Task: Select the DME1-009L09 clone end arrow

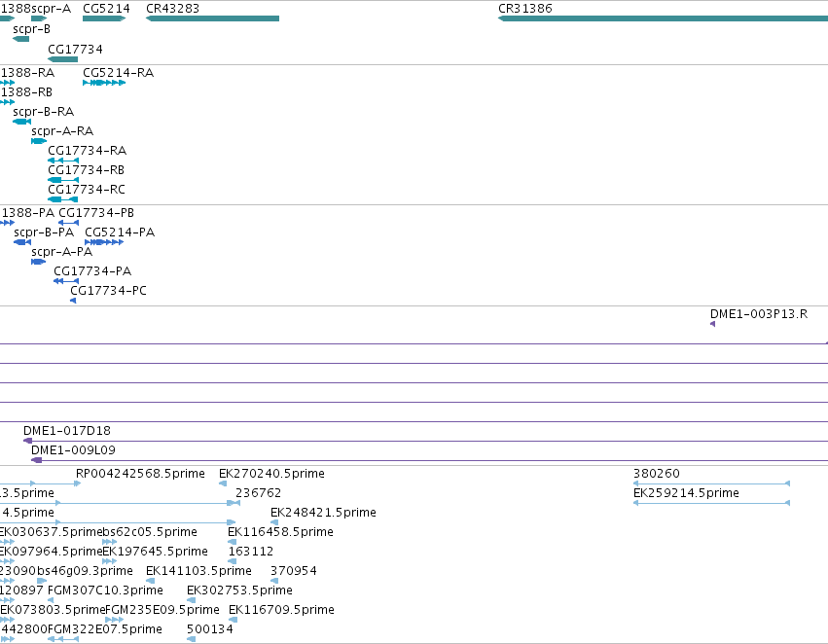Action: 36,460
